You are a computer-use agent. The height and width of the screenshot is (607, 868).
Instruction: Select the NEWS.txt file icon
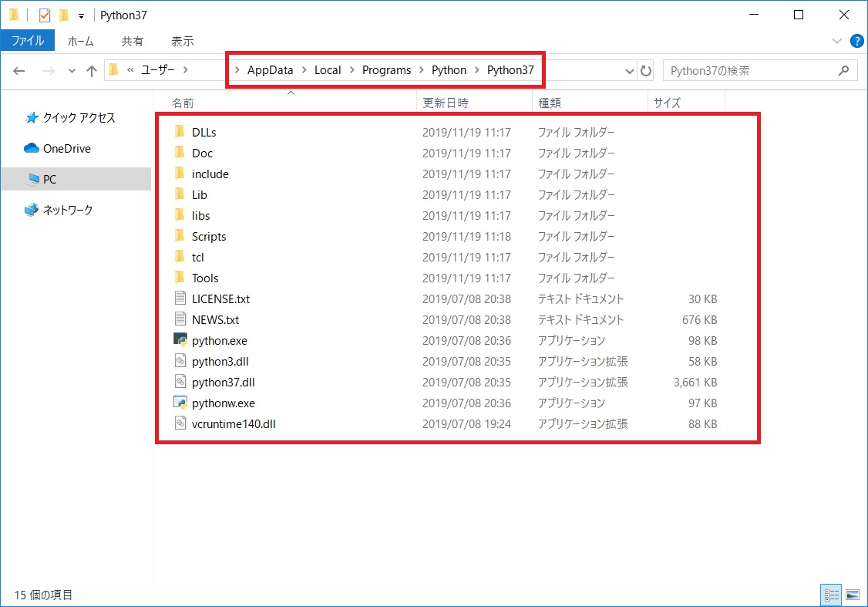[x=180, y=319]
